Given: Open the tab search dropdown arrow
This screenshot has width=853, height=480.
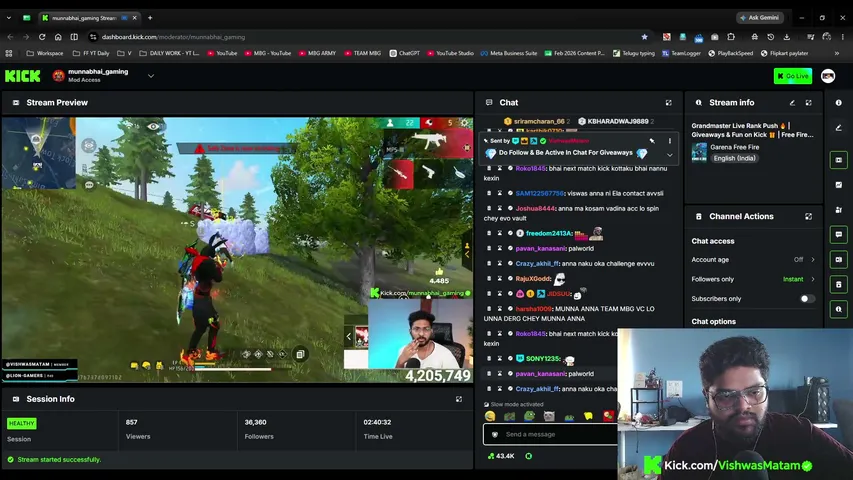Looking at the screenshot, I should [x=9, y=18].
